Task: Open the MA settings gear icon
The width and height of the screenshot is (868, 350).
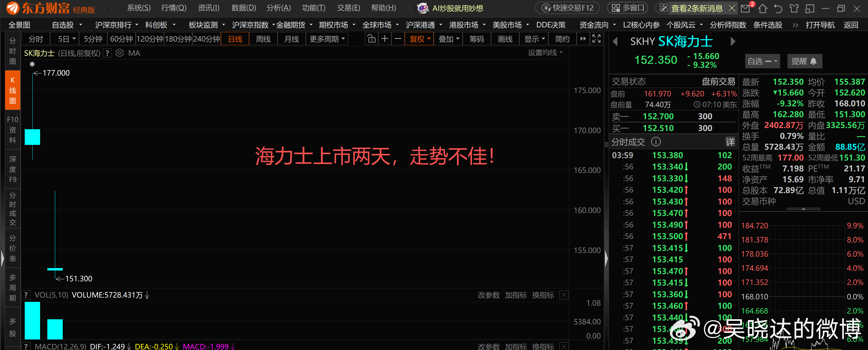Action: coord(119,53)
